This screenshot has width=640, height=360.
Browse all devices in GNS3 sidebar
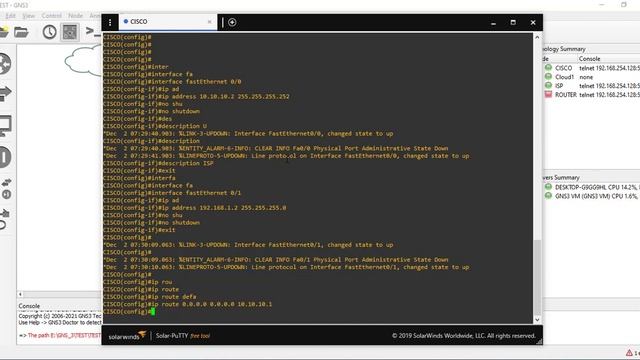(6, 189)
